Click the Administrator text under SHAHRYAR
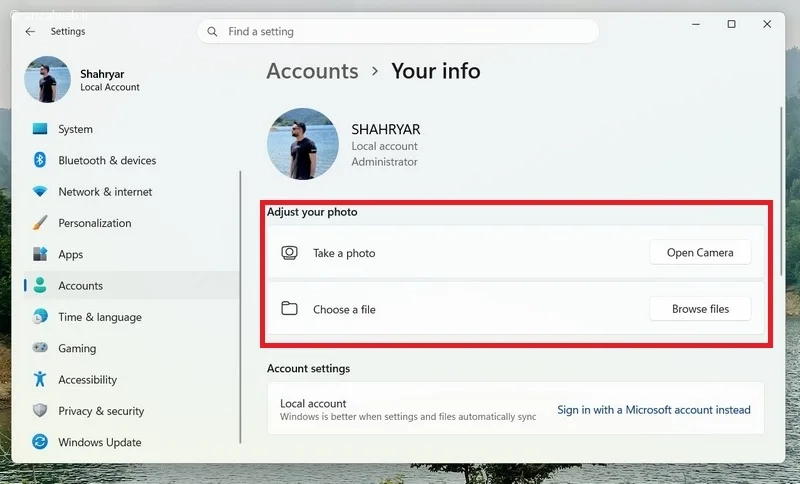The width and height of the screenshot is (800, 484). tap(384, 162)
